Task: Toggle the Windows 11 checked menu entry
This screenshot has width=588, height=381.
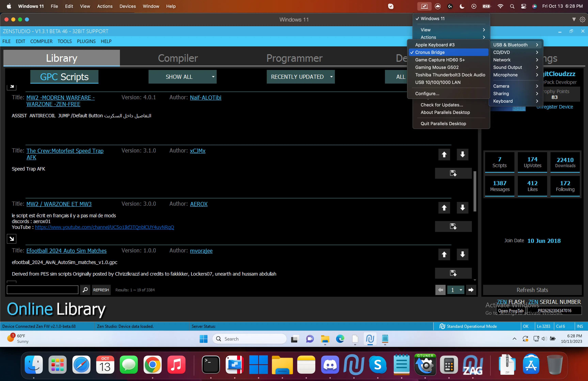Action: 451,19
